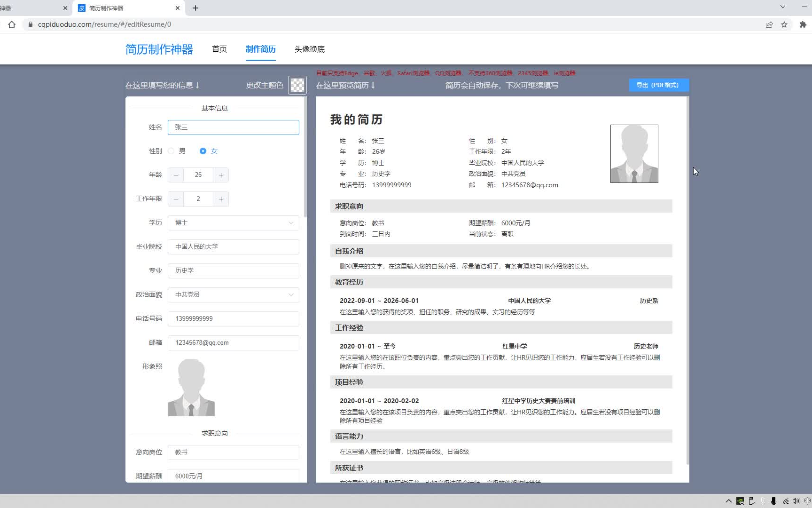
Task: Click the 我的简历 title in preview
Action: click(x=357, y=119)
